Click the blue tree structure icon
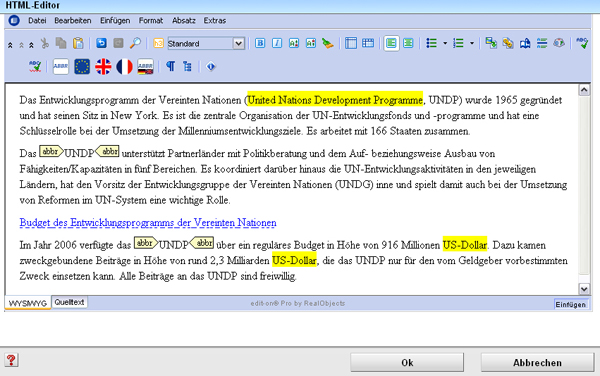 (x=187, y=67)
